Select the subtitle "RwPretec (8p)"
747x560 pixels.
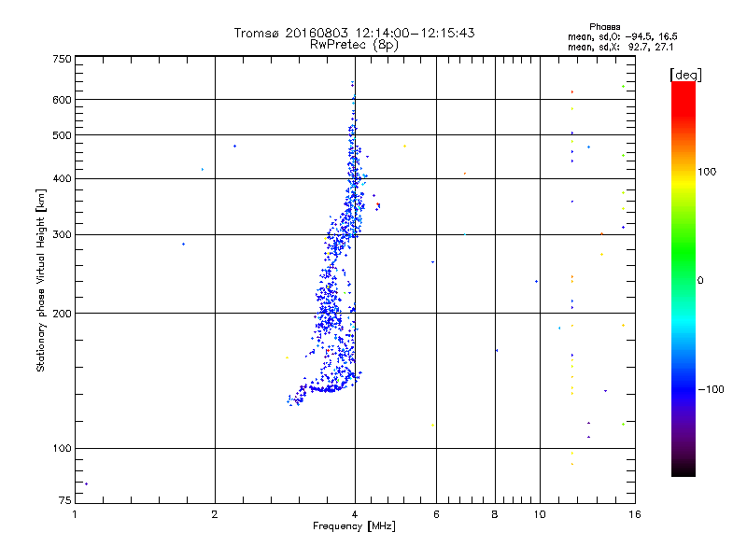354,45
